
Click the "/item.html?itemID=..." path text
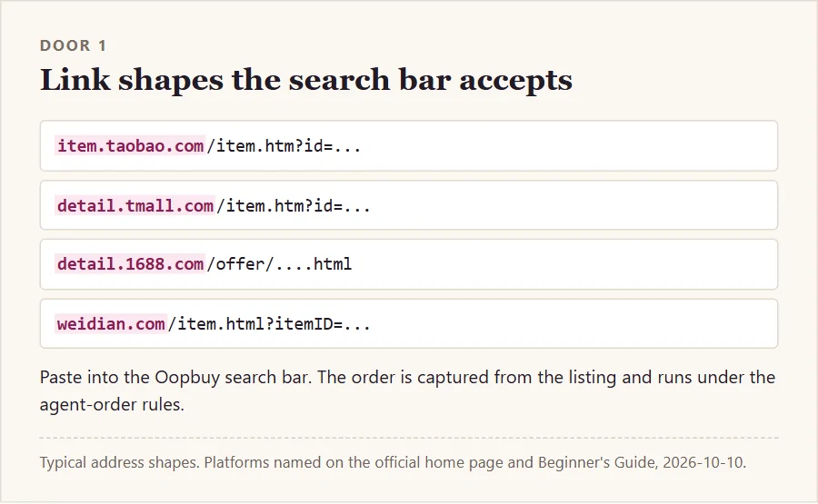[x=269, y=324]
